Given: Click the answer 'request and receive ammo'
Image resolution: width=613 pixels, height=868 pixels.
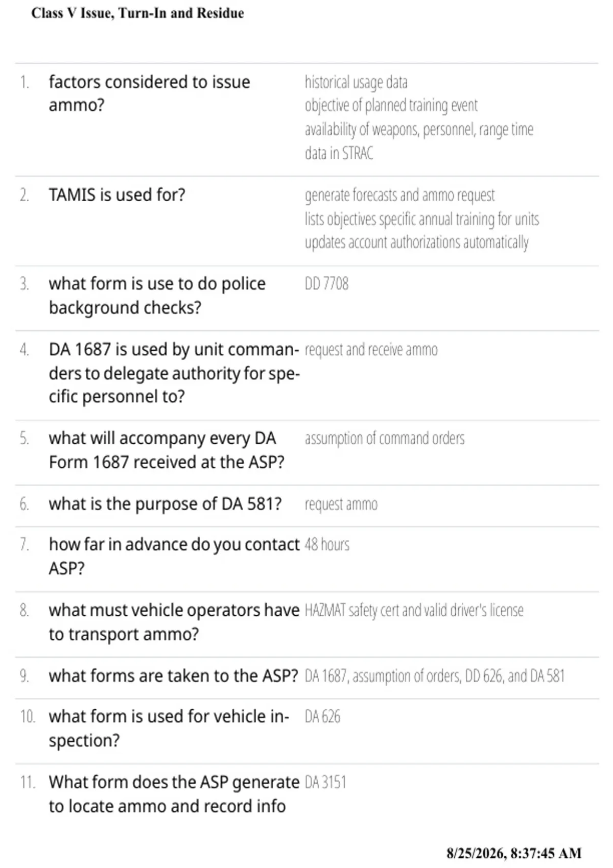Looking at the screenshot, I should (371, 350).
